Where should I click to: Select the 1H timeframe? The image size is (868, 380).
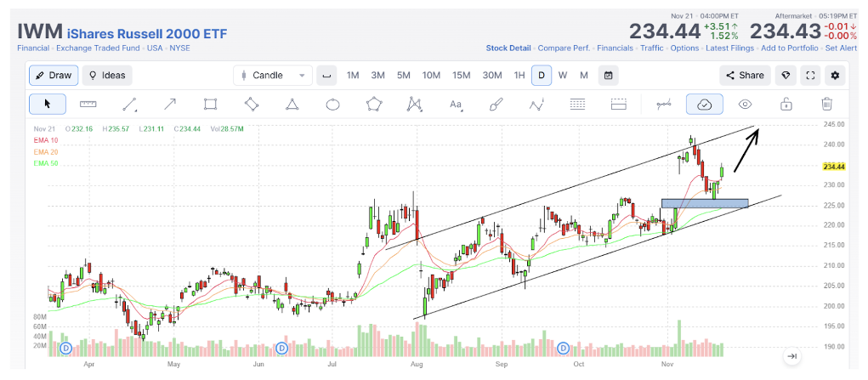519,76
